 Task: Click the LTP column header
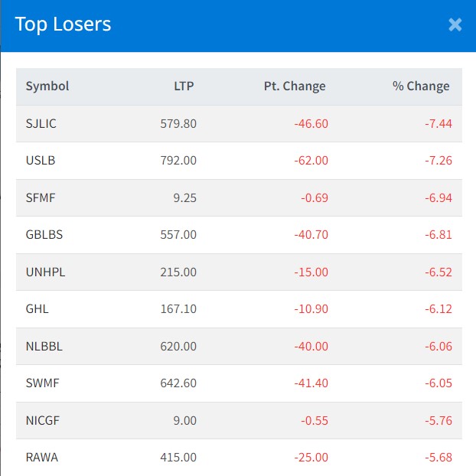[184, 86]
